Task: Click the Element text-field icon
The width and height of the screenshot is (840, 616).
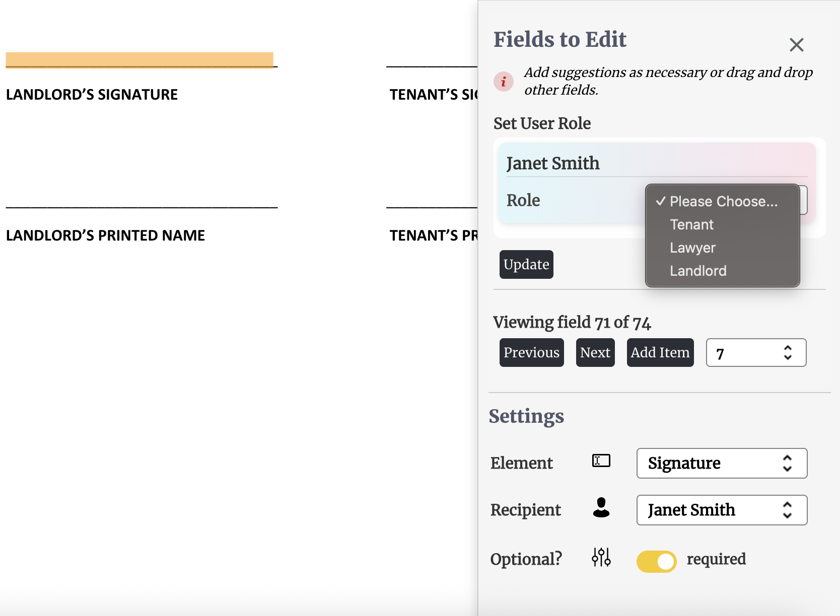Action: [601, 460]
